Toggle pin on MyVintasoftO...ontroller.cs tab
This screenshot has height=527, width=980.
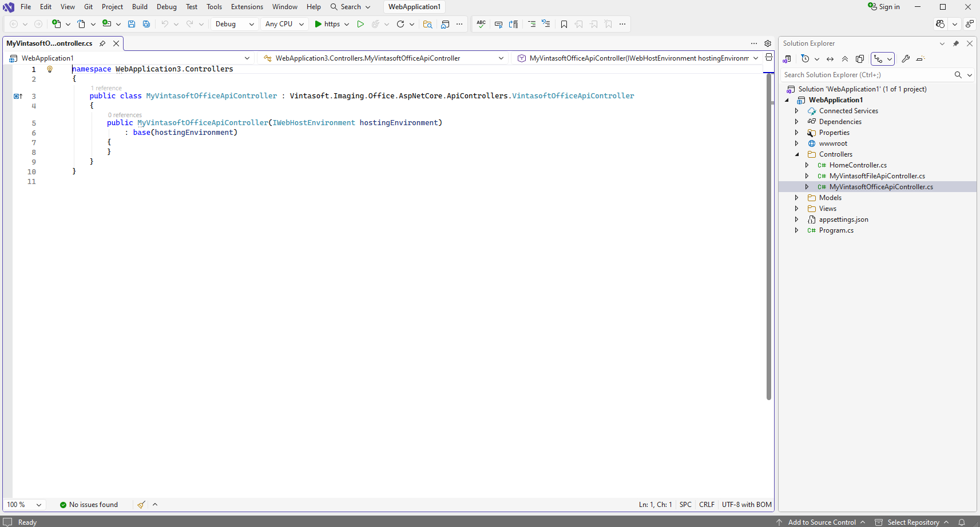click(102, 43)
